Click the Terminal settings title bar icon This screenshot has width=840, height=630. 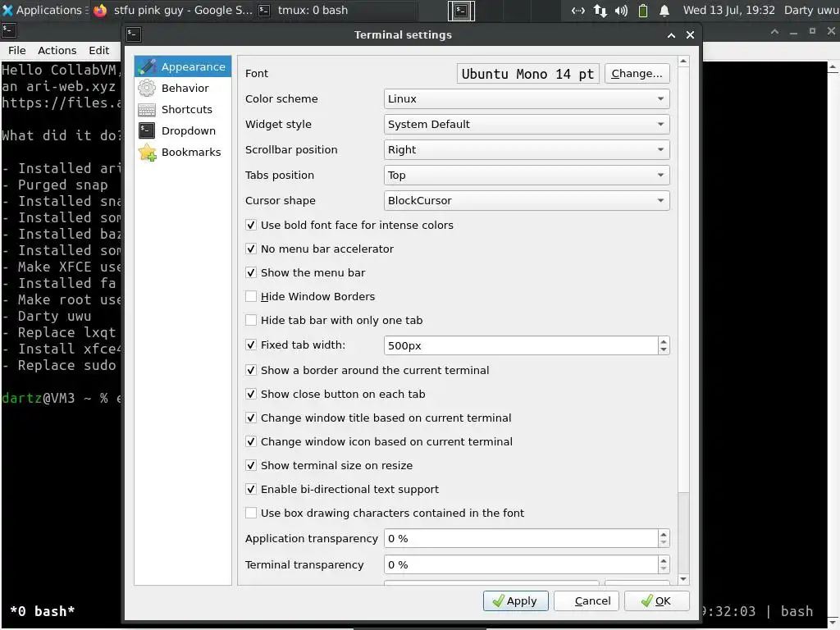134,34
